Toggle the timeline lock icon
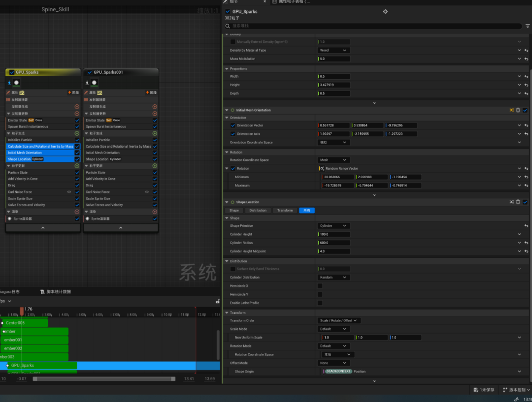Image resolution: width=532 pixels, height=402 pixels. point(218,301)
